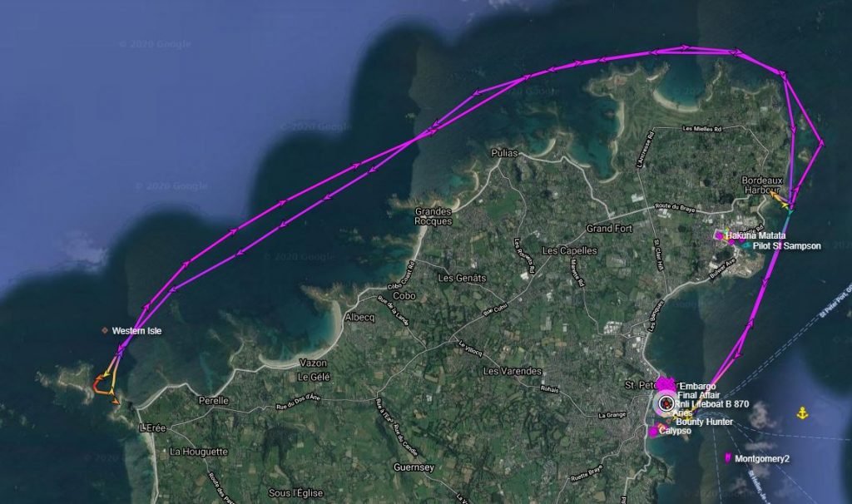Screen dimensions: 852x504
Task: Click the Les Capelles place label
Action: click(x=569, y=250)
